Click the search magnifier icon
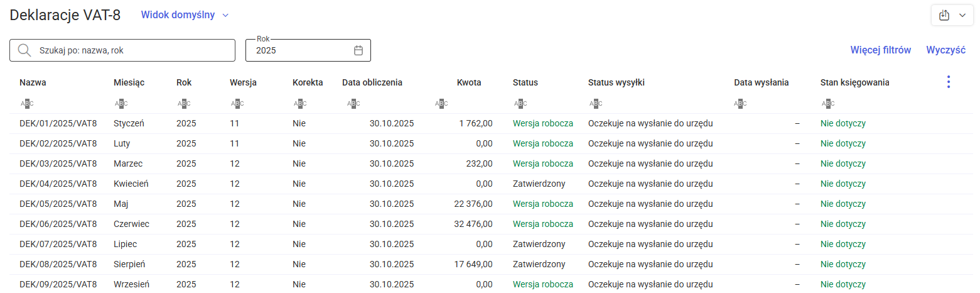This screenshot has width=980, height=293. coord(25,51)
